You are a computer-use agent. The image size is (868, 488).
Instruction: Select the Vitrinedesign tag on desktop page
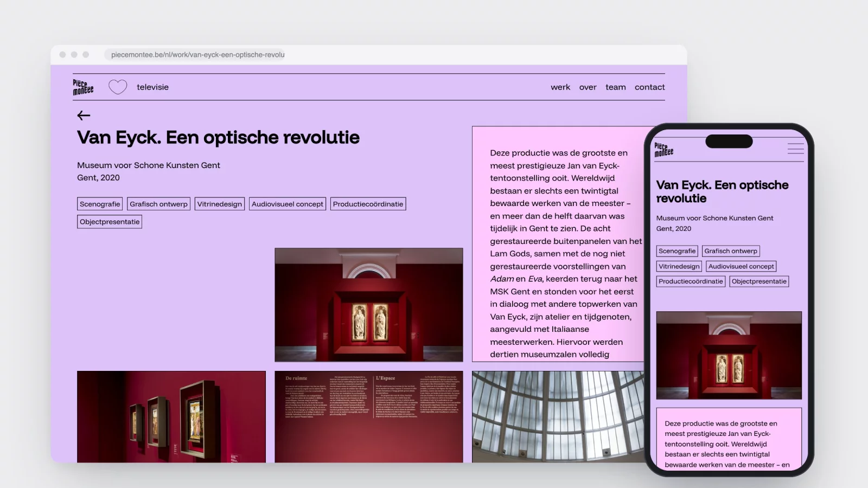(x=220, y=204)
